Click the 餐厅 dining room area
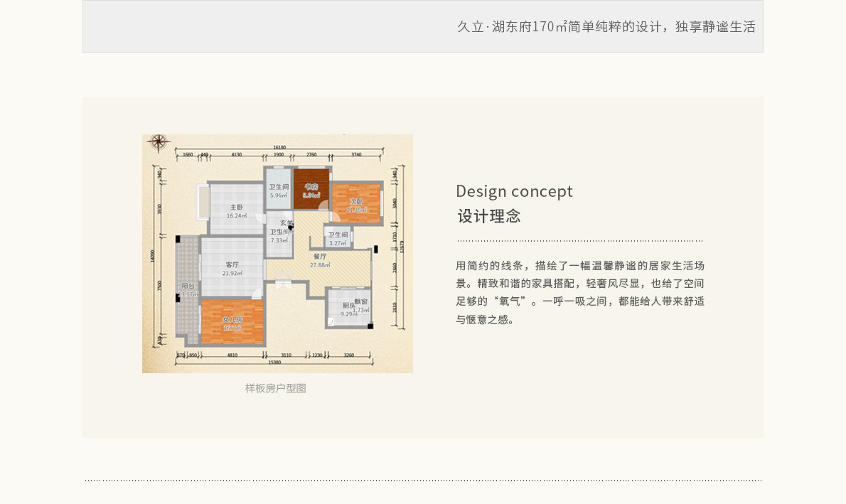 tap(320, 261)
